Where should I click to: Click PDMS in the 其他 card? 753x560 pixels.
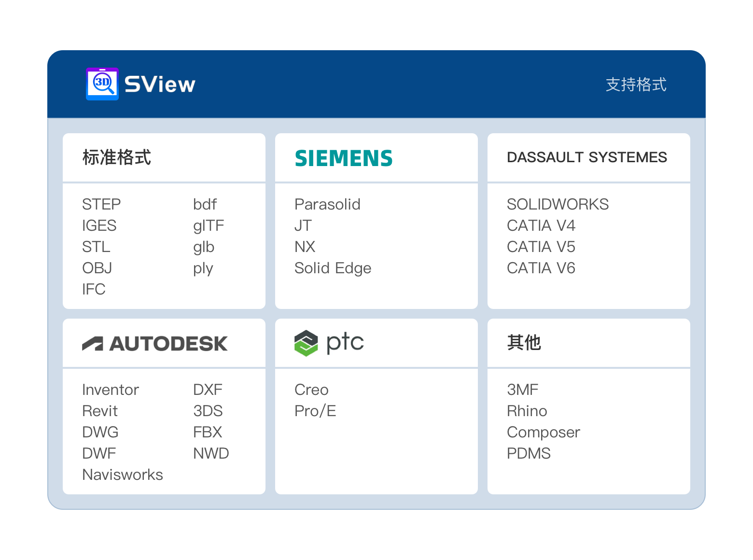pyautogui.click(x=529, y=453)
